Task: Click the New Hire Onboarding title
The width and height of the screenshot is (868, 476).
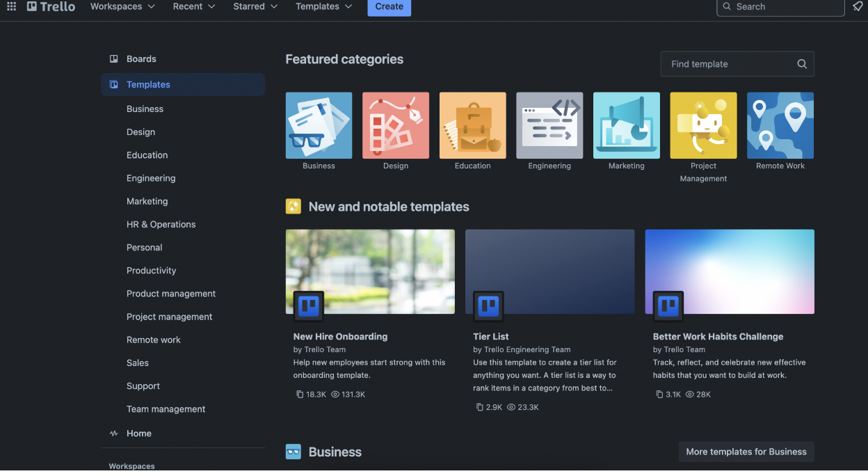Action: coord(340,336)
